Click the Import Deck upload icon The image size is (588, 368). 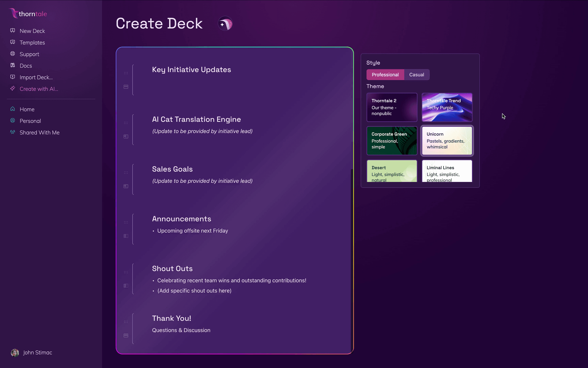[x=13, y=77]
